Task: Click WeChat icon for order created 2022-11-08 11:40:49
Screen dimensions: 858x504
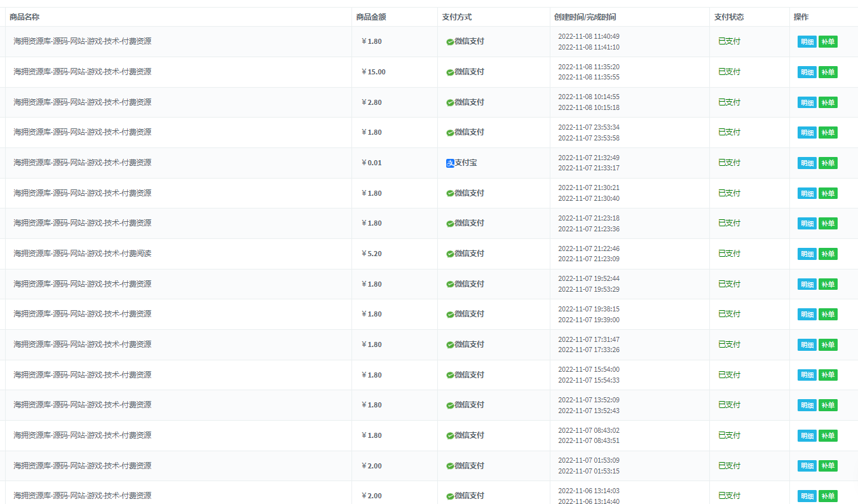Action: pyautogui.click(x=450, y=42)
